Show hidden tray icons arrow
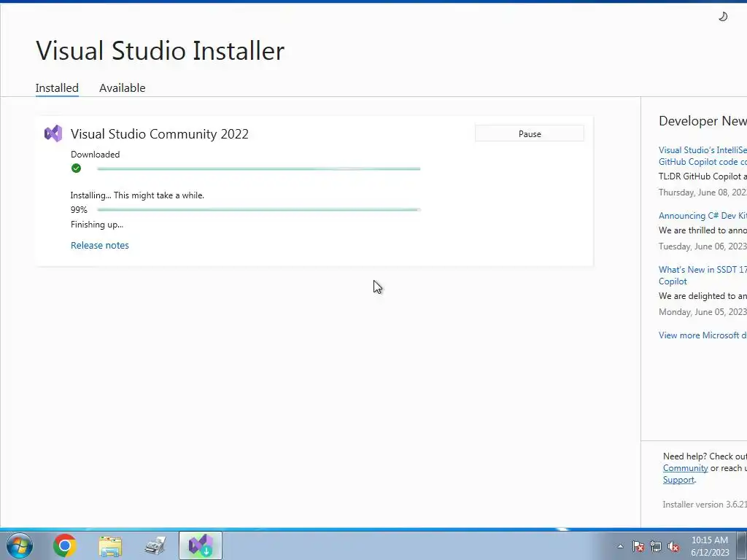Viewport: 747px width, 560px height. tap(620, 546)
